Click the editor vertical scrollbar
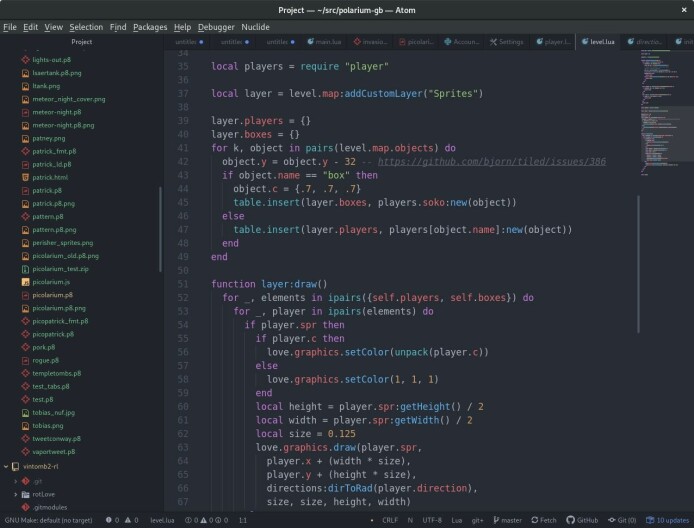694x528 pixels. (638, 264)
